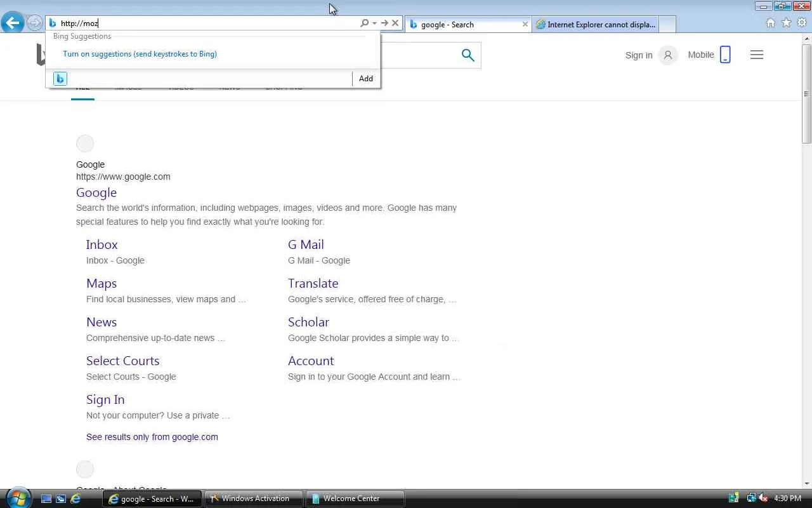Click the Stop X in the address bar

395,23
